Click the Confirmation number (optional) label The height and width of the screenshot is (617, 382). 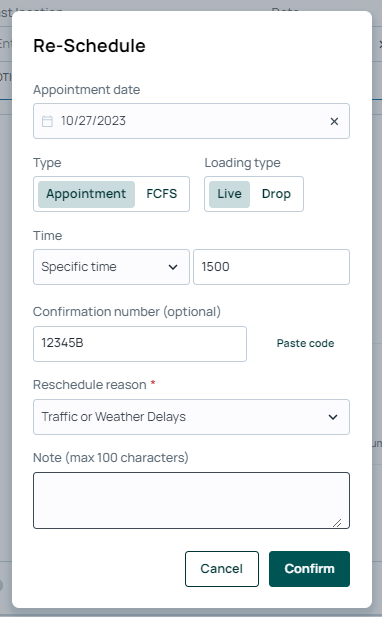coord(127,312)
